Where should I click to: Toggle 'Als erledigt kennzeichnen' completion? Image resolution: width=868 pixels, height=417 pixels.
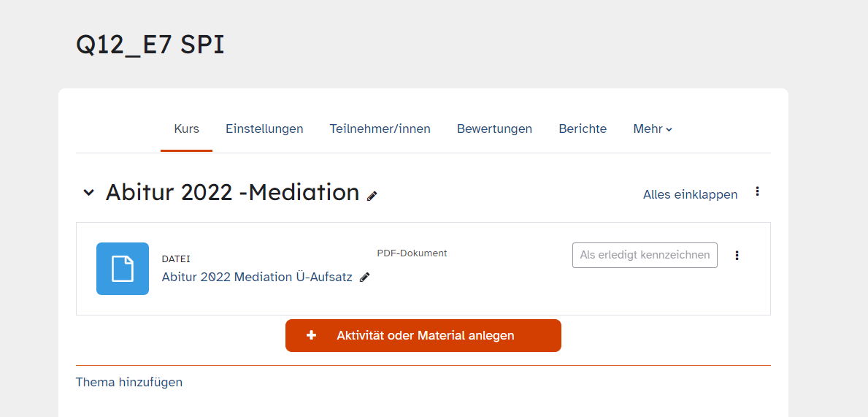(x=645, y=256)
